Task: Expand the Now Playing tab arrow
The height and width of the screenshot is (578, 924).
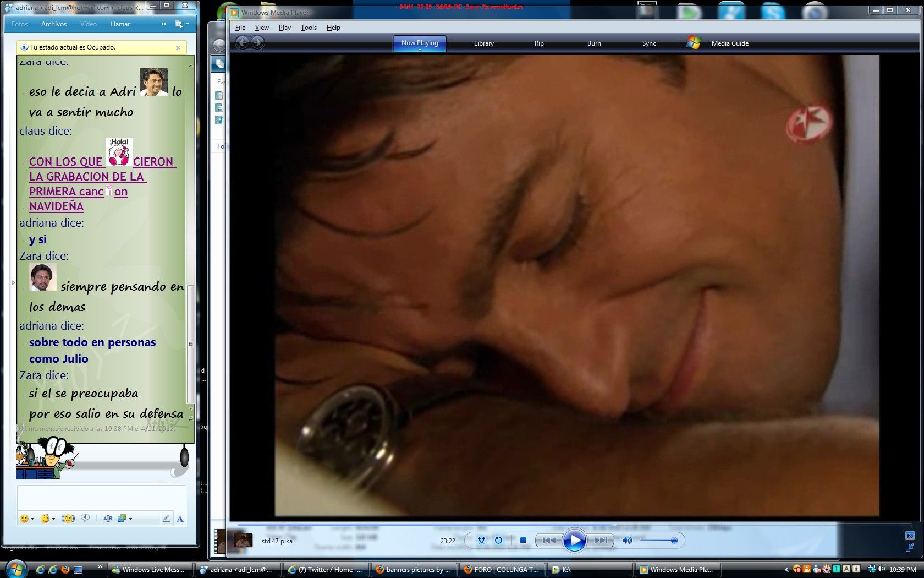Action: [420, 50]
